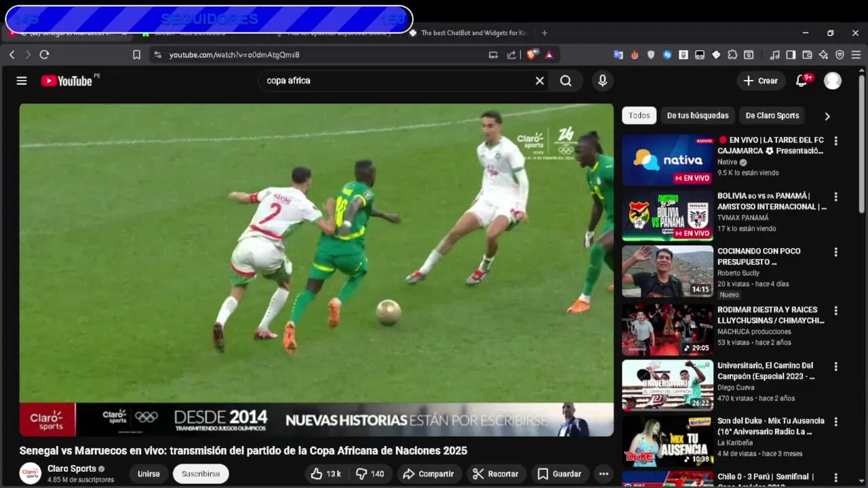Run search with magnifying glass button
Viewport: 868px width, 488px height.
tap(566, 81)
